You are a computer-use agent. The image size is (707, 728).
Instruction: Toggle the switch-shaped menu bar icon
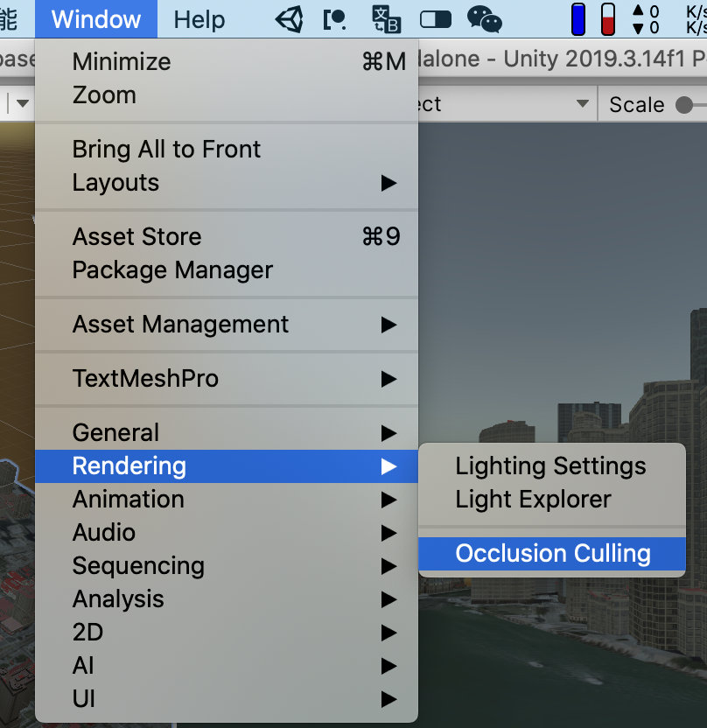436,19
